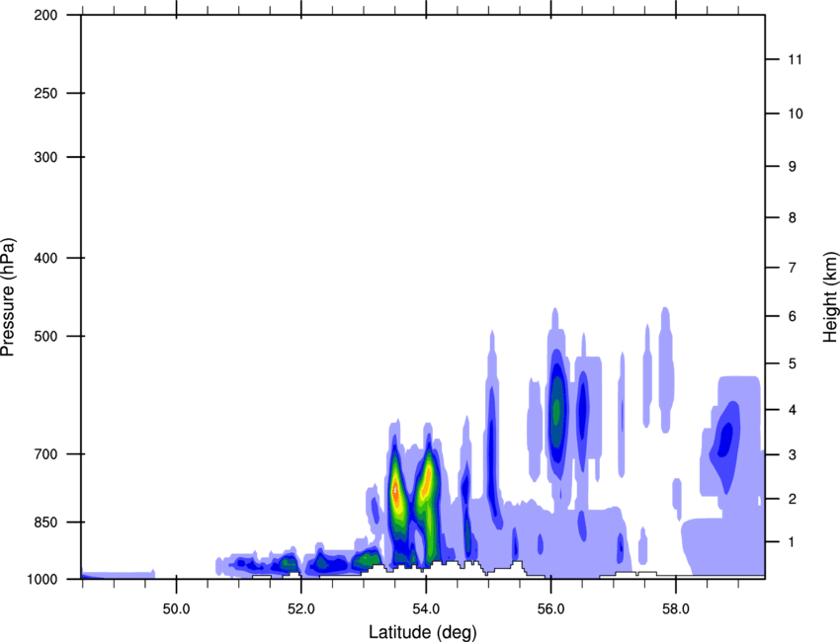Click the 58.0 latitude tick label
This screenshot has height=642, width=840.
(676, 609)
